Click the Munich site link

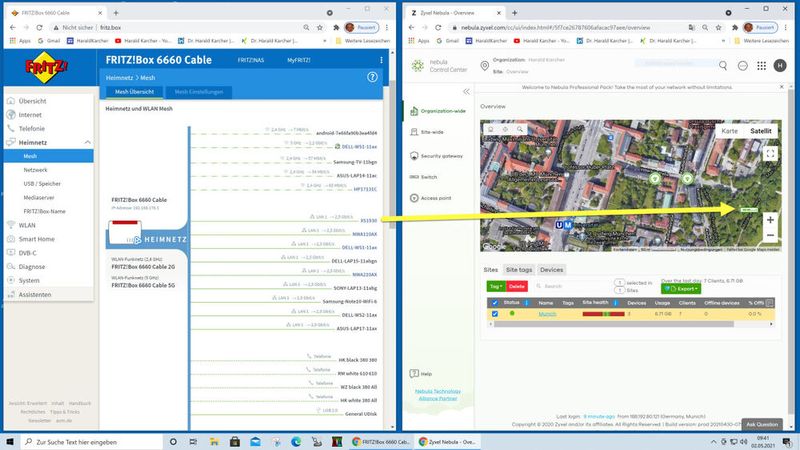[x=547, y=314]
